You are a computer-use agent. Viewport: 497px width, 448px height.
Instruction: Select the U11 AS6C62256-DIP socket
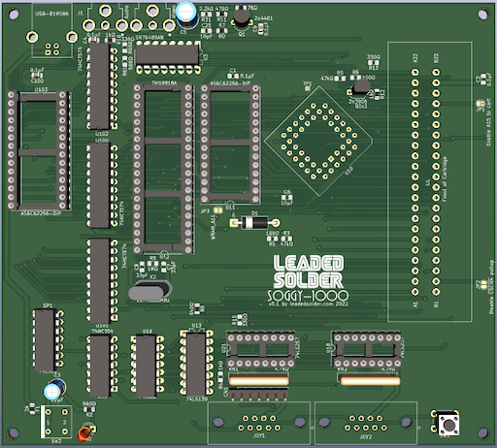pos(230,144)
